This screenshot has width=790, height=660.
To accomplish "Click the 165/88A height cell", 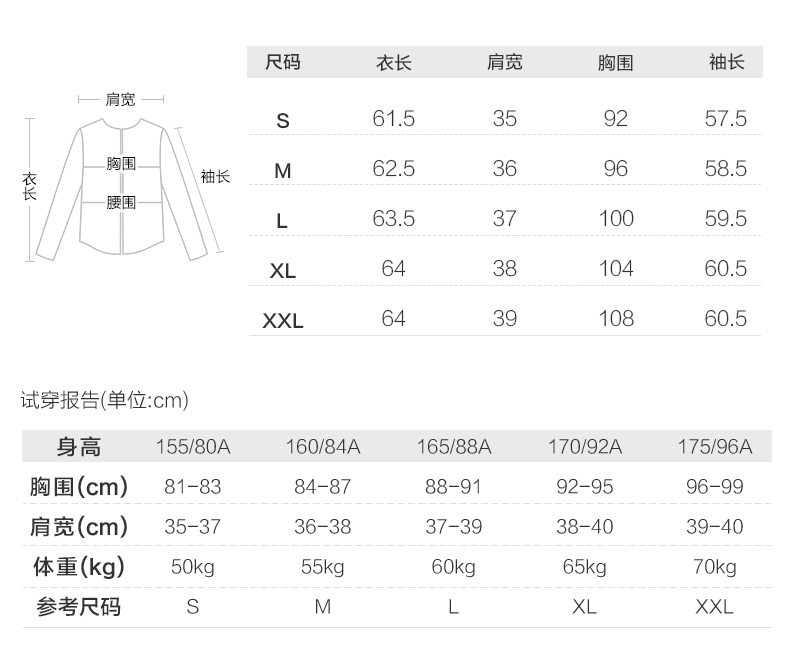I will click(453, 447).
